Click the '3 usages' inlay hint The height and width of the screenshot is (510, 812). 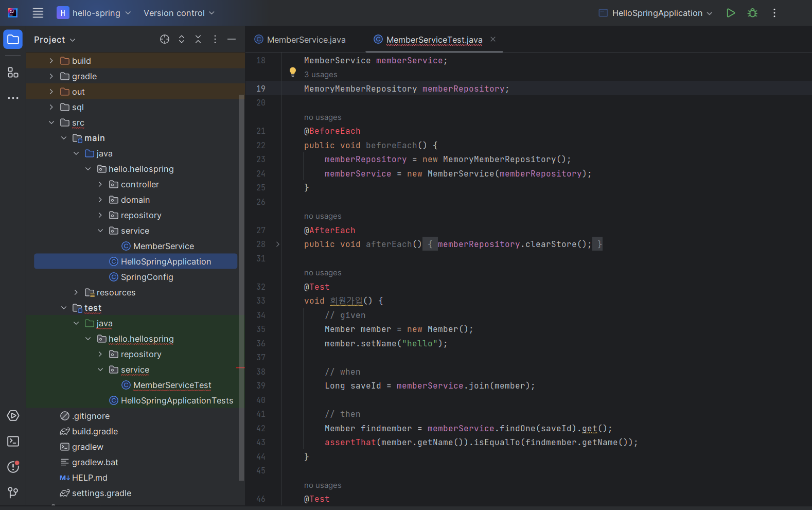pos(321,75)
